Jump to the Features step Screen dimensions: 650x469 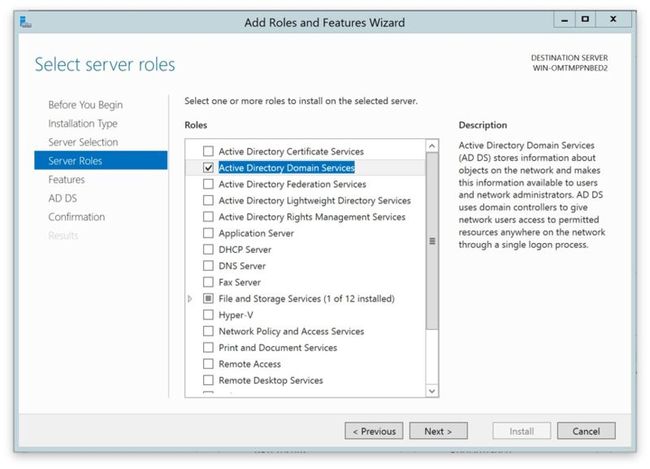click(66, 180)
